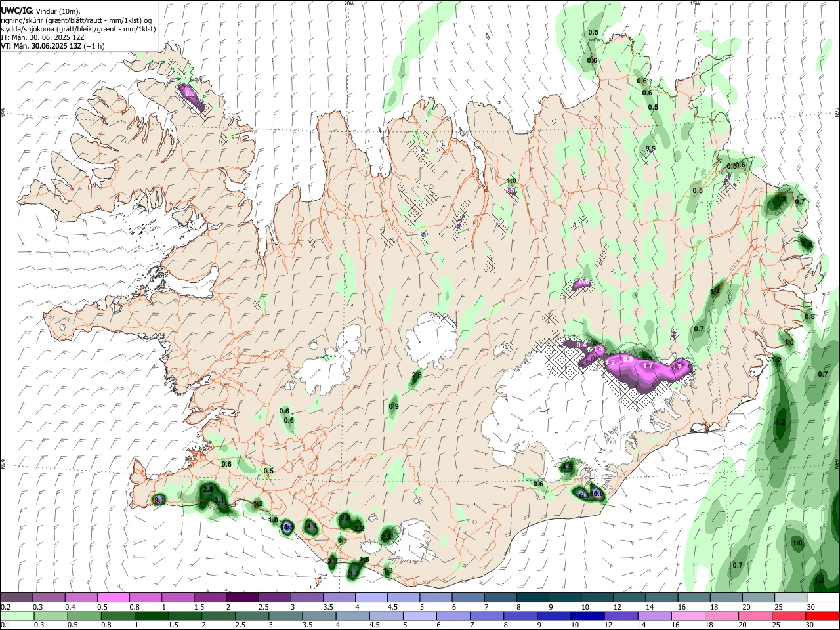
Task: Click the '15W' longitude label at top
Action: click(x=695, y=3)
